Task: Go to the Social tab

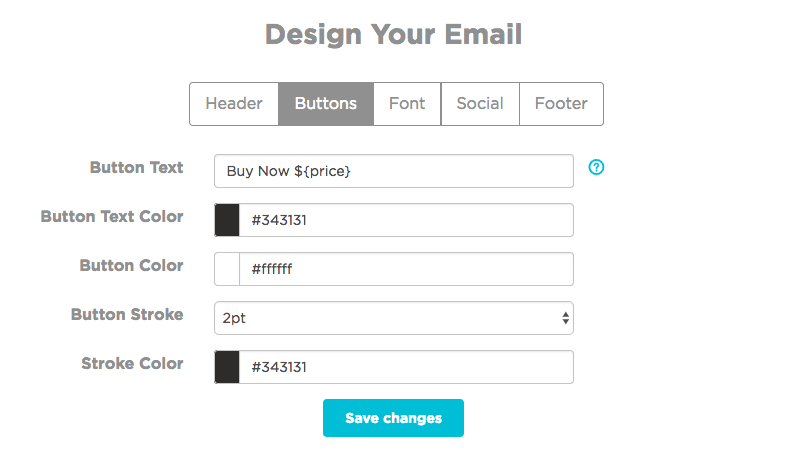Action: click(480, 104)
